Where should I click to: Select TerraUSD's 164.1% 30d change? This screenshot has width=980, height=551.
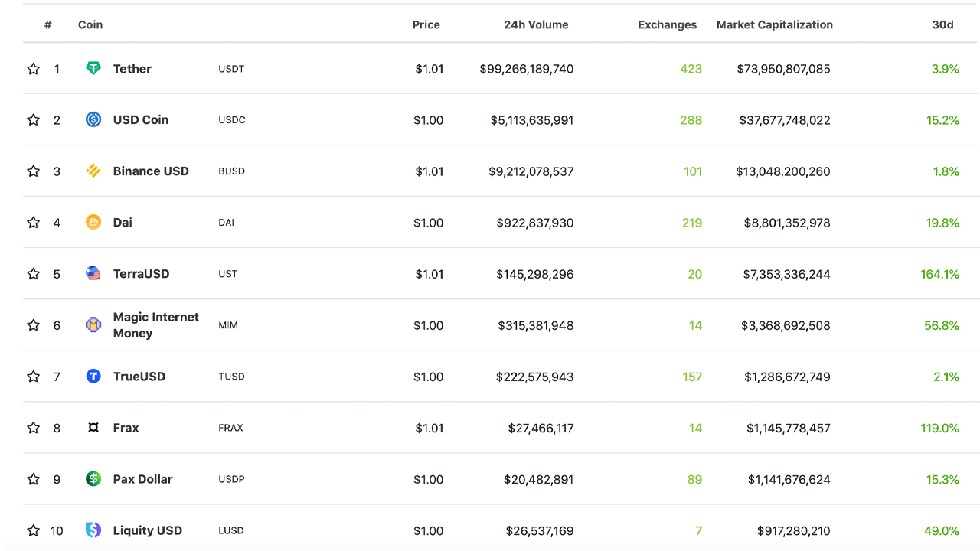[x=939, y=274]
